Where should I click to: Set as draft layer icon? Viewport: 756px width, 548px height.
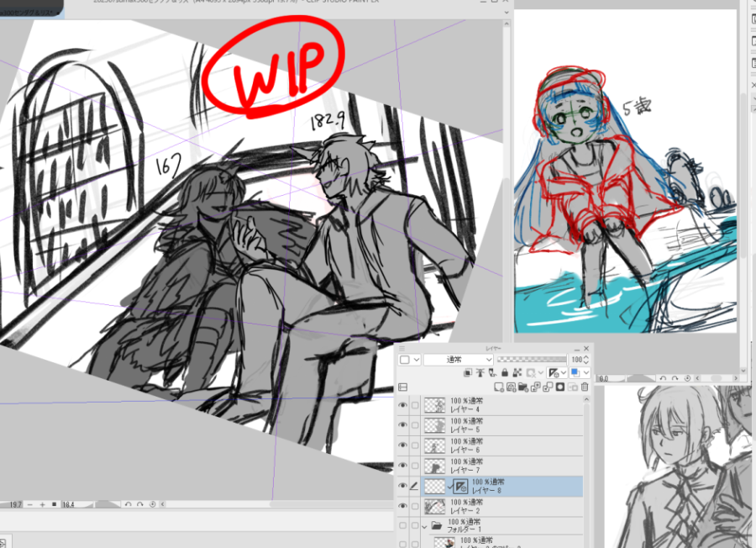click(492, 373)
